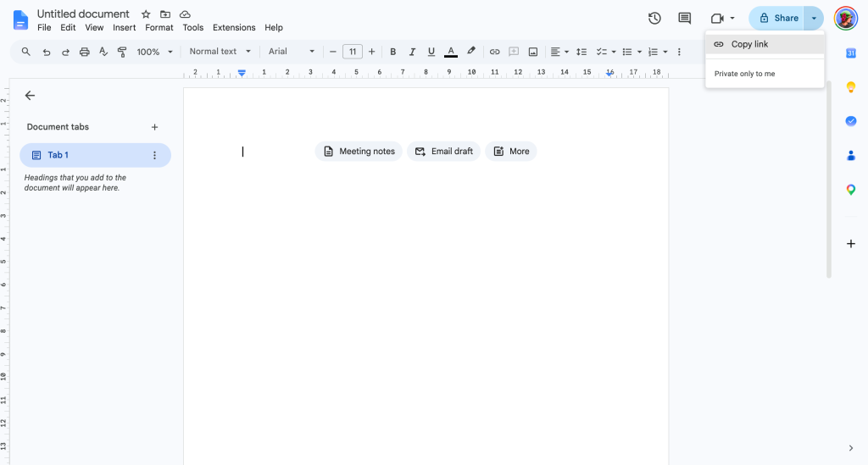Star the Untitled document
This screenshot has height=465, width=868.
(146, 14)
